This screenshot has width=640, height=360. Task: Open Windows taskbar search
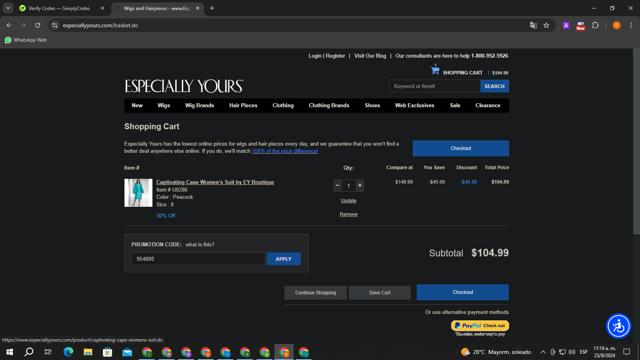(29, 352)
